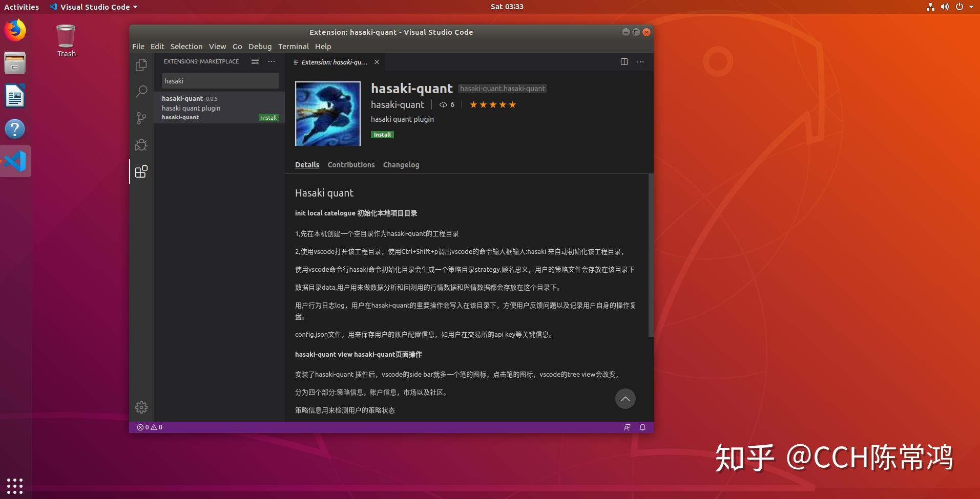980x499 pixels.
Task: Open Extensions sidebar more actions menu
Action: pos(272,61)
